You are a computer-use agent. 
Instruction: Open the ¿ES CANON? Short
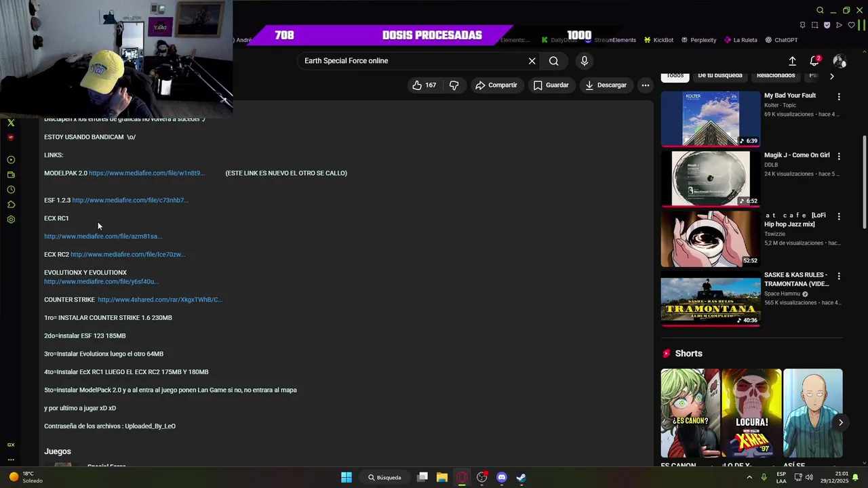pos(690,413)
